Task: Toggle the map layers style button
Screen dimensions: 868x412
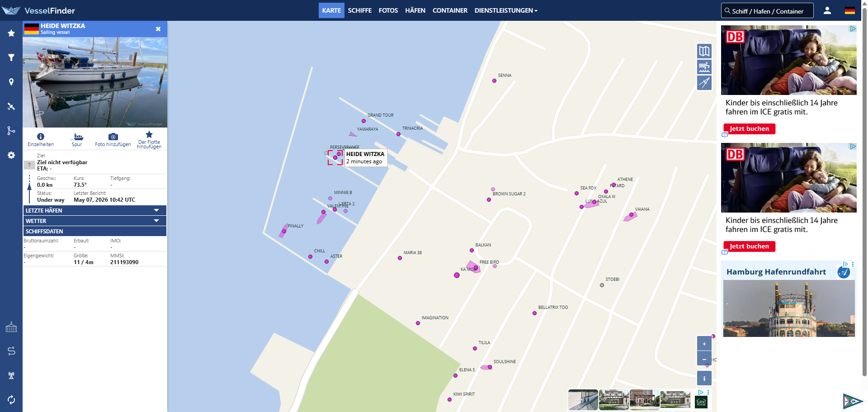Action: pos(704,51)
